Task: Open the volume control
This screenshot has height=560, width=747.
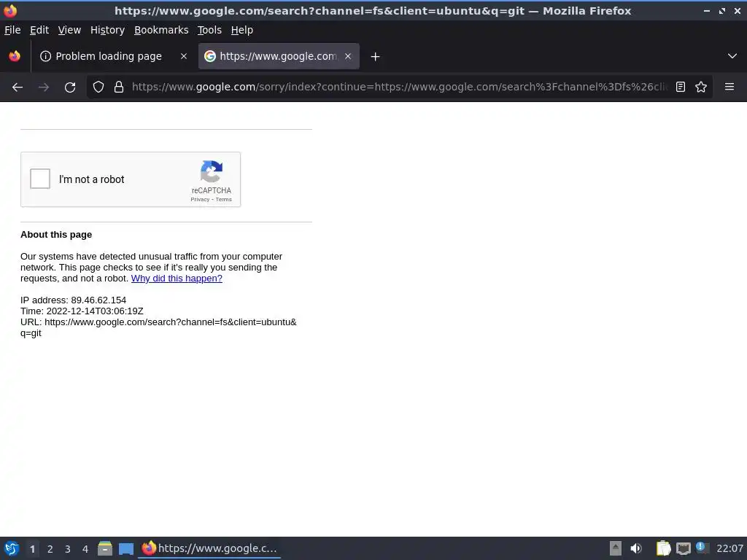Action: [x=636, y=548]
